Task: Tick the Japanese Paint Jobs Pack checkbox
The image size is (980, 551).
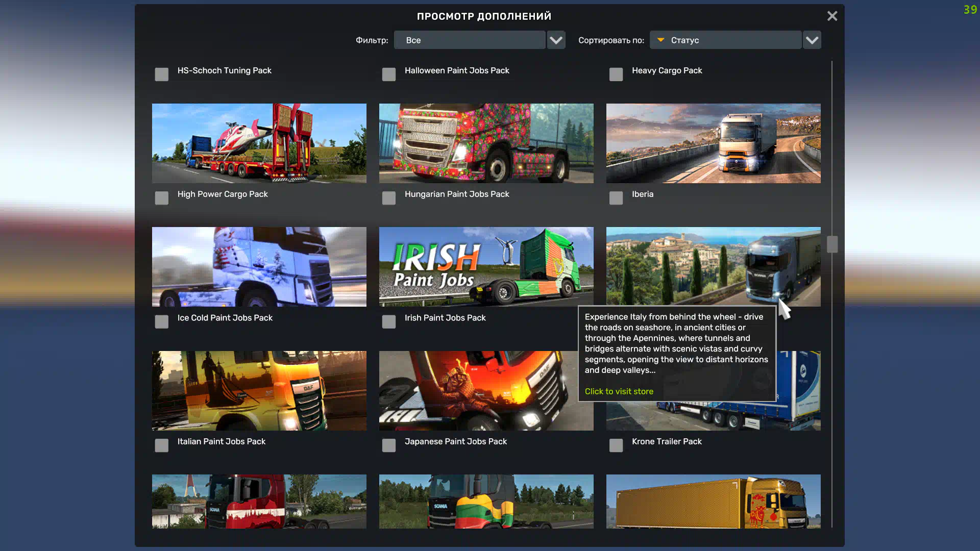Action: [x=389, y=445]
